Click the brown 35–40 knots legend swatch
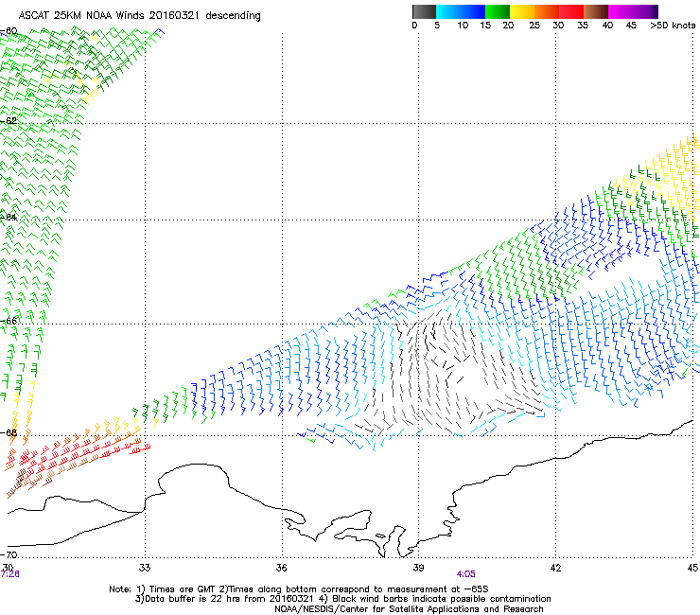 [x=596, y=11]
